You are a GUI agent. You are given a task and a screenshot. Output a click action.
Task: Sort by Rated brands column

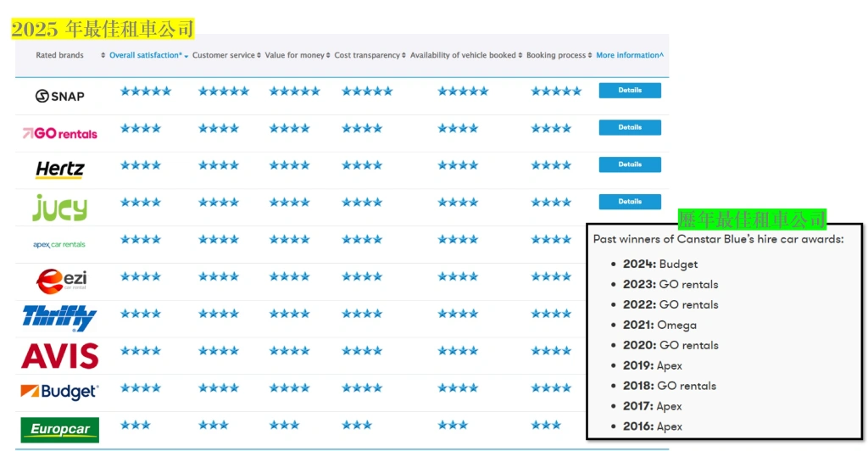70,55
